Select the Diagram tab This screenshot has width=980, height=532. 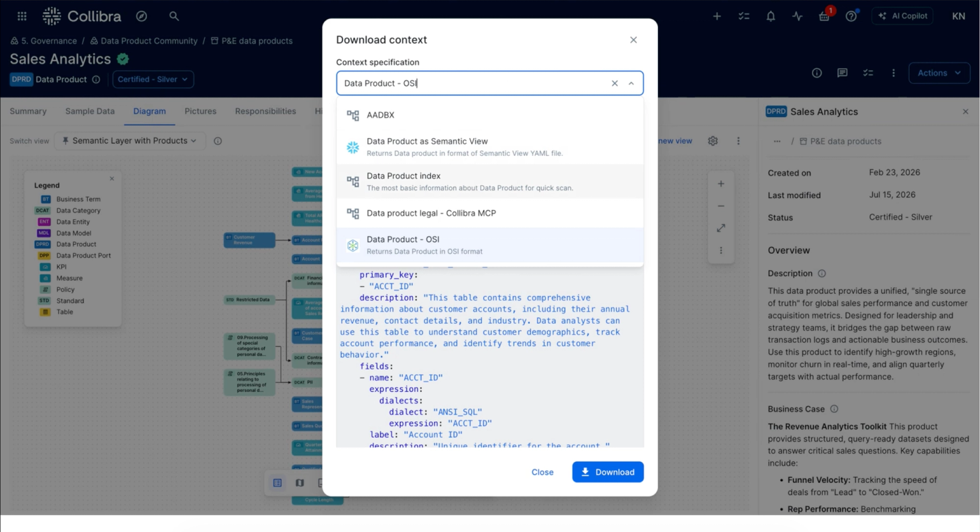click(150, 111)
